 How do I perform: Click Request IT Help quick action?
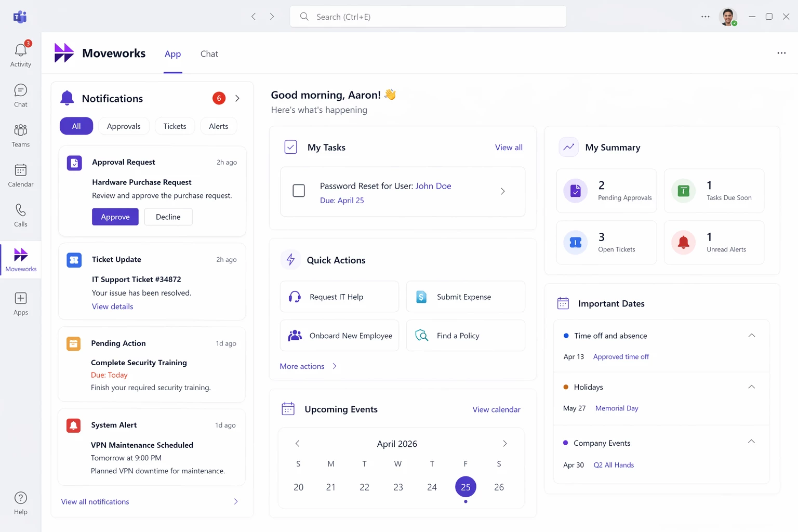(x=340, y=297)
